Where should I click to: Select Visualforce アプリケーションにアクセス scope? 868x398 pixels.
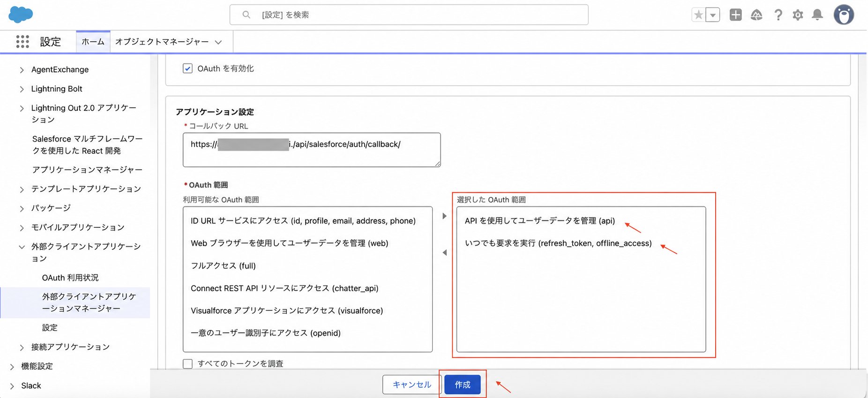(287, 311)
